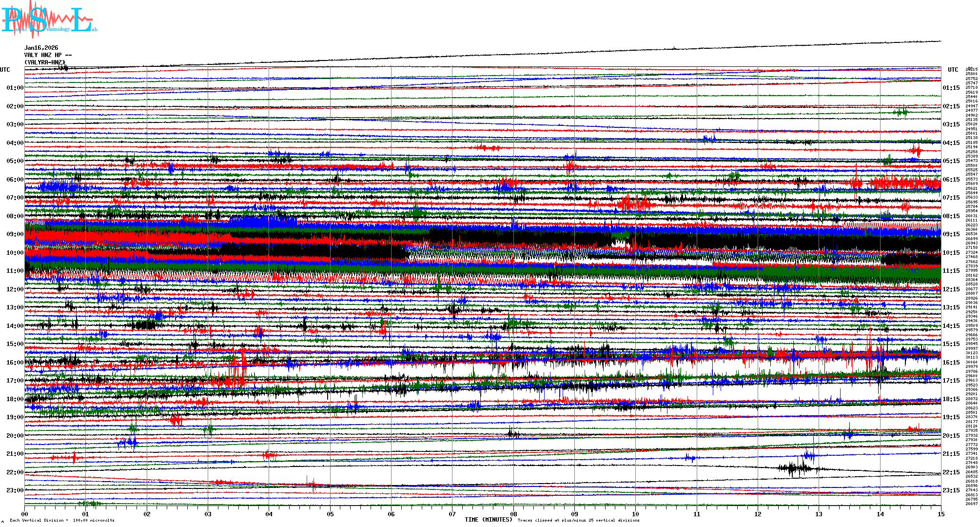Click the 22:15 time label on the right

(951, 472)
